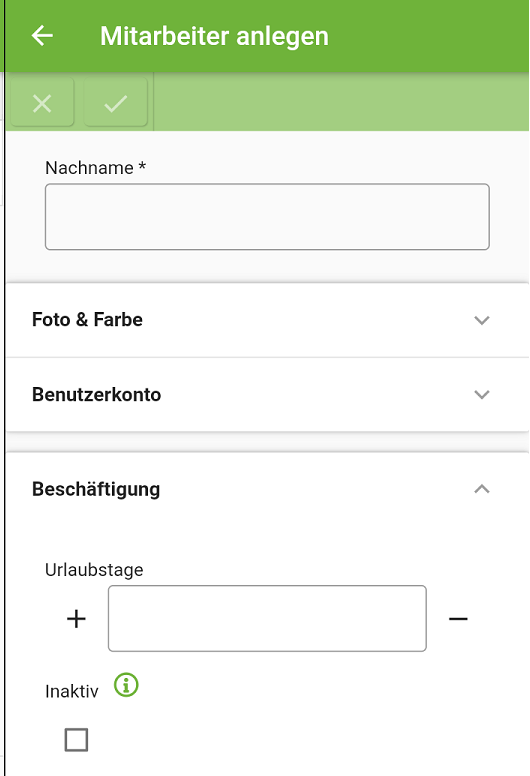Open the Foto & Farbe section header
The width and height of the screenshot is (530, 776).
[267, 320]
